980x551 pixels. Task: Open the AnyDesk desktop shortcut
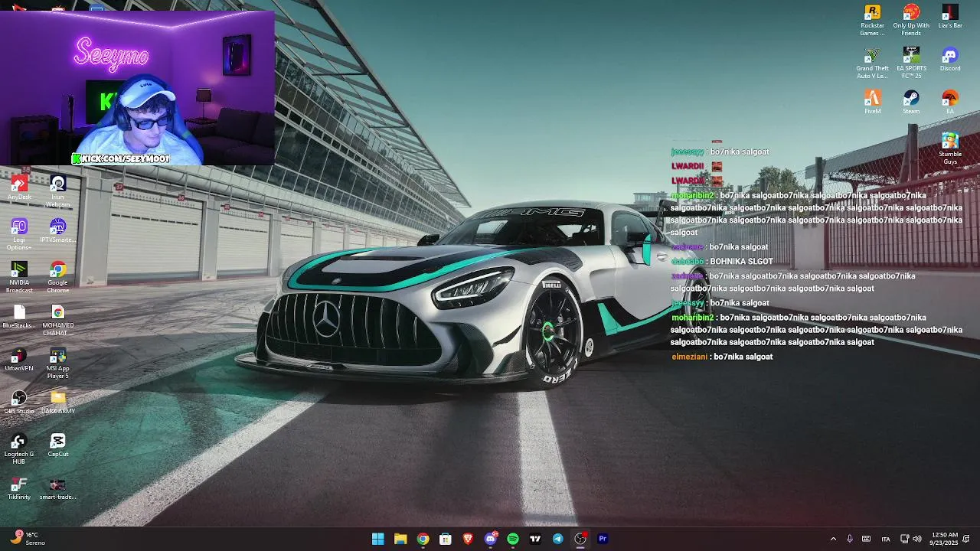19,188
